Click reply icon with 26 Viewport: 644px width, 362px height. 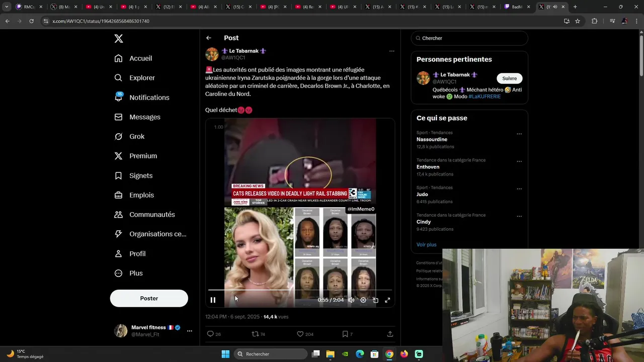coord(214,334)
